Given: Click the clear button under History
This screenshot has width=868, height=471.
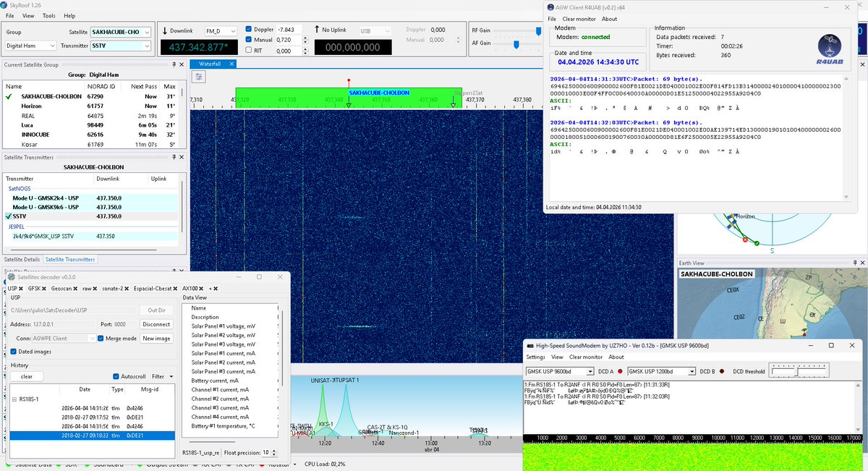Looking at the screenshot, I should pos(27,376).
